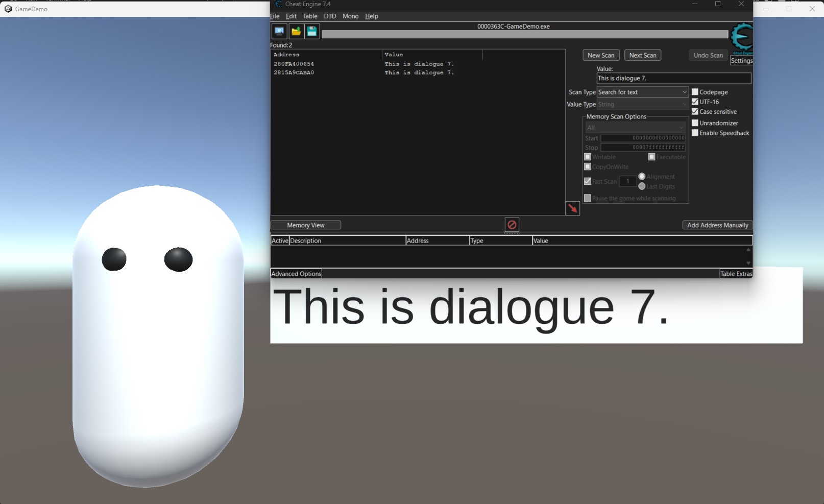The image size is (824, 504).
Task: Click the Type column header
Action: [500, 241]
